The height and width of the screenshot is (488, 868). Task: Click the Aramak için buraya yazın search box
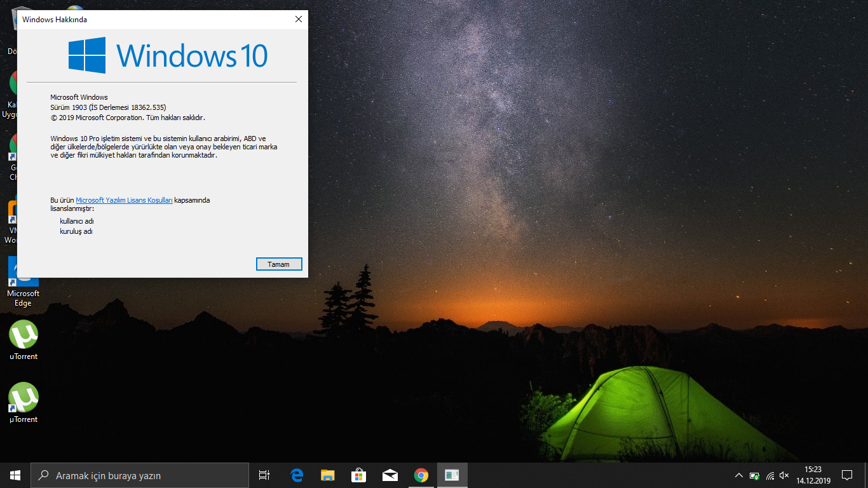[x=140, y=475]
